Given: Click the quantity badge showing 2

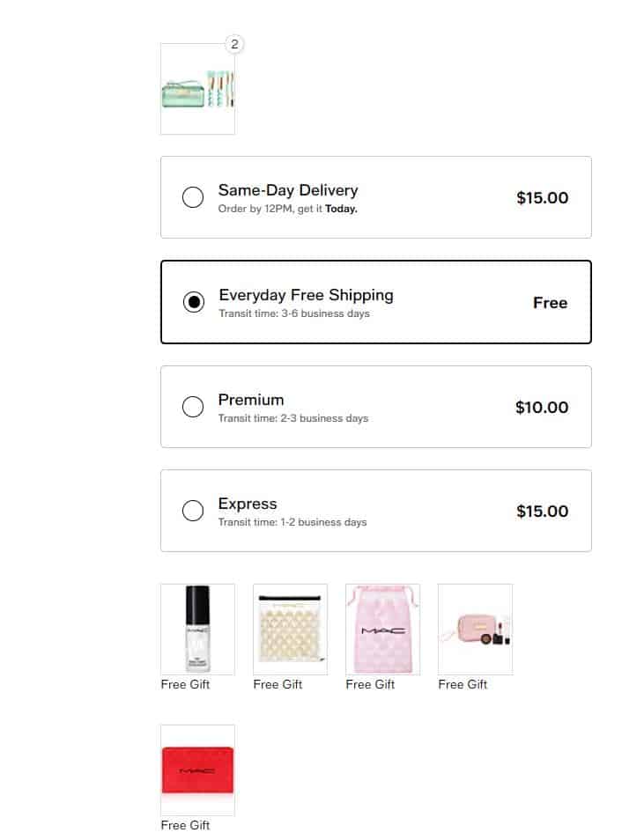Looking at the screenshot, I should pyautogui.click(x=234, y=44).
